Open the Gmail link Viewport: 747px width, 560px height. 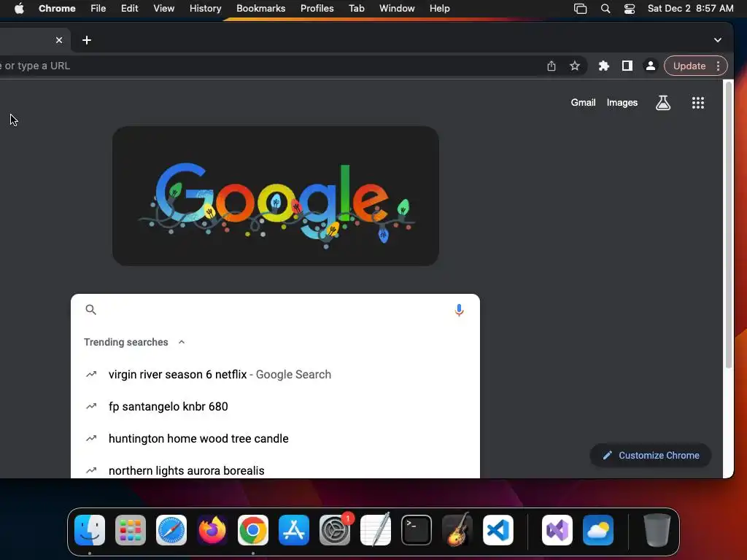(x=583, y=102)
